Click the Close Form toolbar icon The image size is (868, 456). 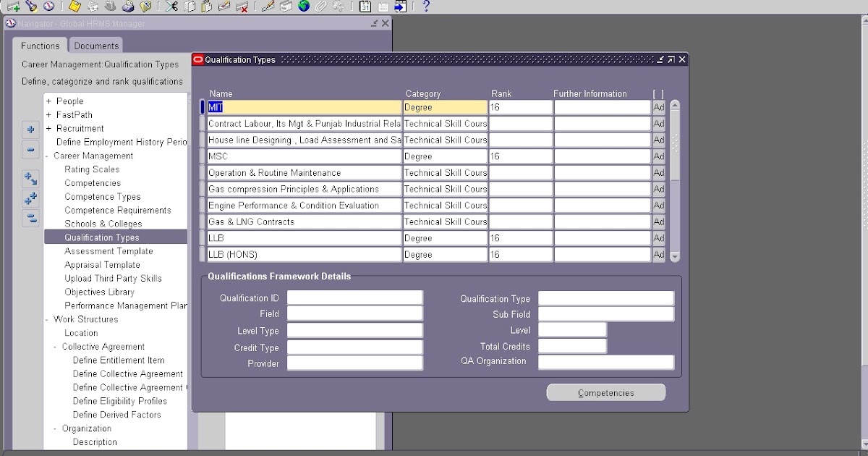(x=145, y=6)
